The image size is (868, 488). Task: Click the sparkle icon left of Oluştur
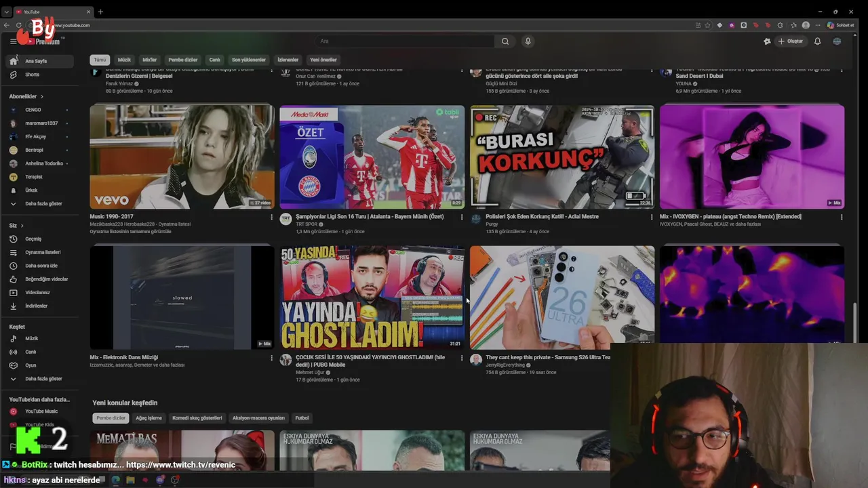(767, 41)
